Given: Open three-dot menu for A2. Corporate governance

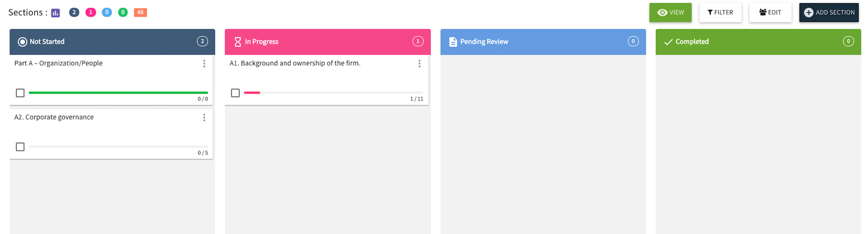Looking at the screenshot, I should point(204,118).
